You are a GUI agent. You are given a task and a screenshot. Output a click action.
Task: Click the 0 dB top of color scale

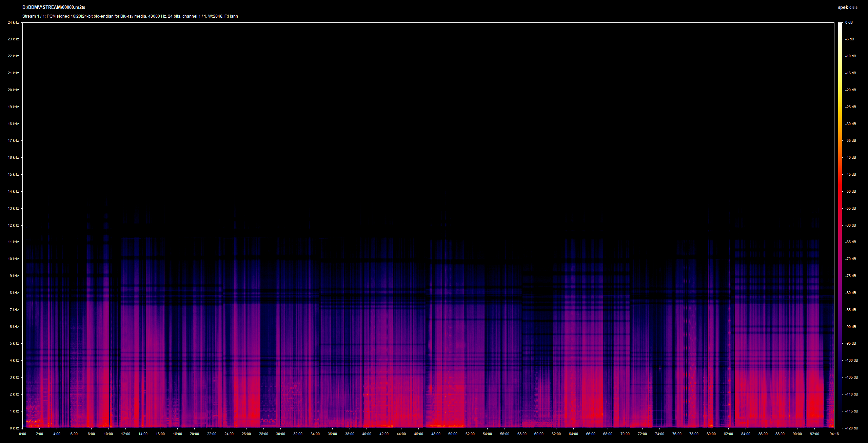point(849,22)
